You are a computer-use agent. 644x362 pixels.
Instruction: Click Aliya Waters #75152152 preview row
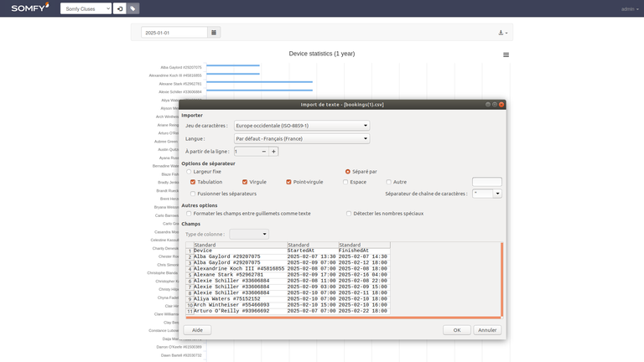[x=288, y=299]
